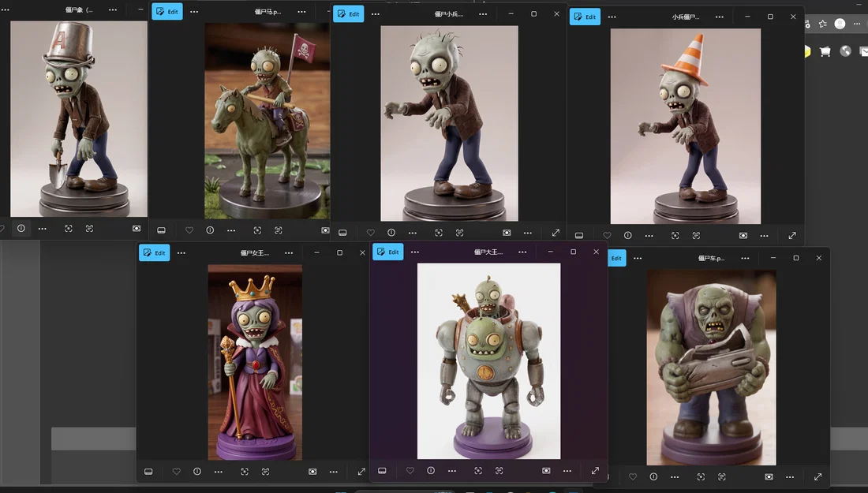Click Edit in 僵尸大王 window
Screen dimensions: 868x493
click(388, 252)
